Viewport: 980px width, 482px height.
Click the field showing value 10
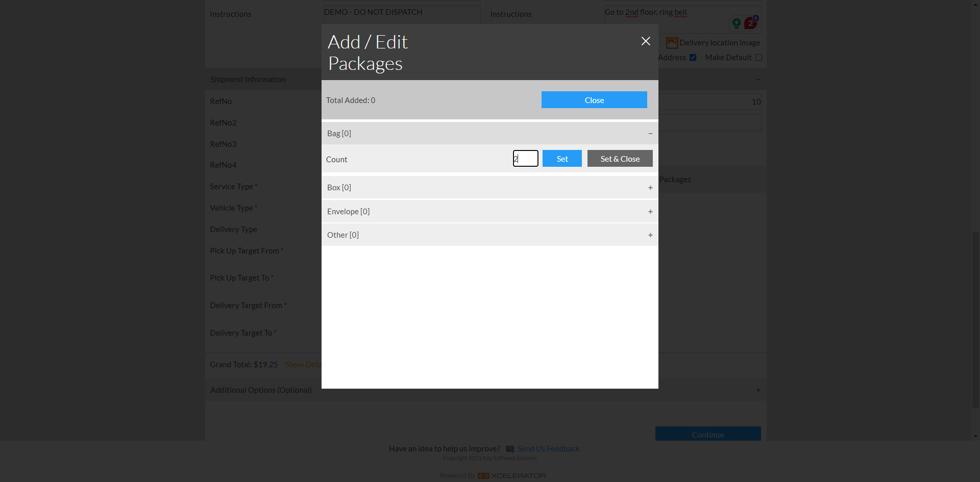pyautogui.click(x=709, y=102)
